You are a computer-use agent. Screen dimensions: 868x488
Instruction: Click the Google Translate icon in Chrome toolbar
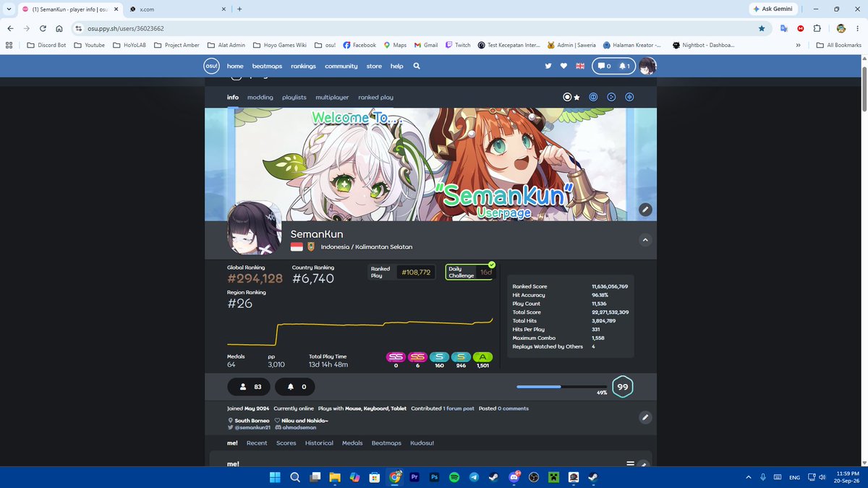pyautogui.click(x=784, y=28)
